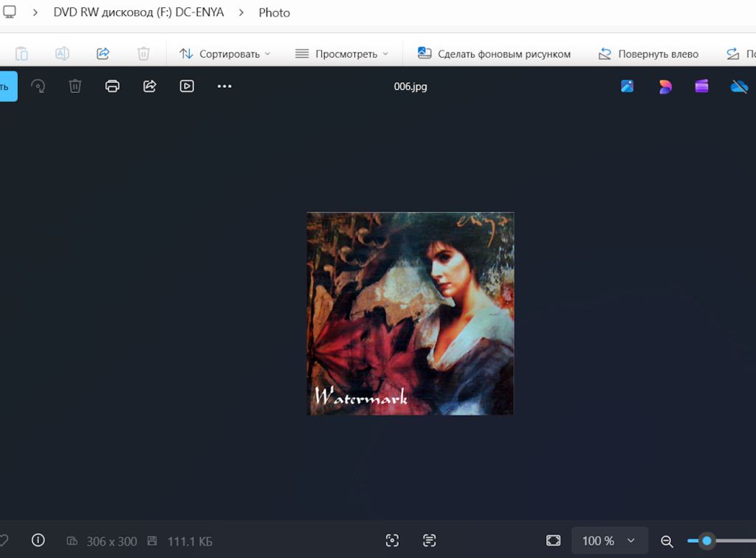The image size is (756, 558).
Task: Click the text recognition icon
Action: (x=429, y=540)
